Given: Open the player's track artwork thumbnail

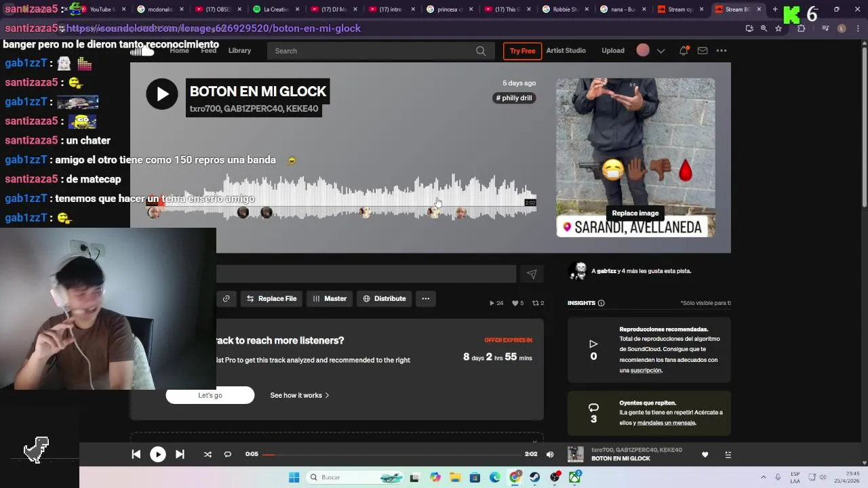Looking at the screenshot, I should [576, 454].
